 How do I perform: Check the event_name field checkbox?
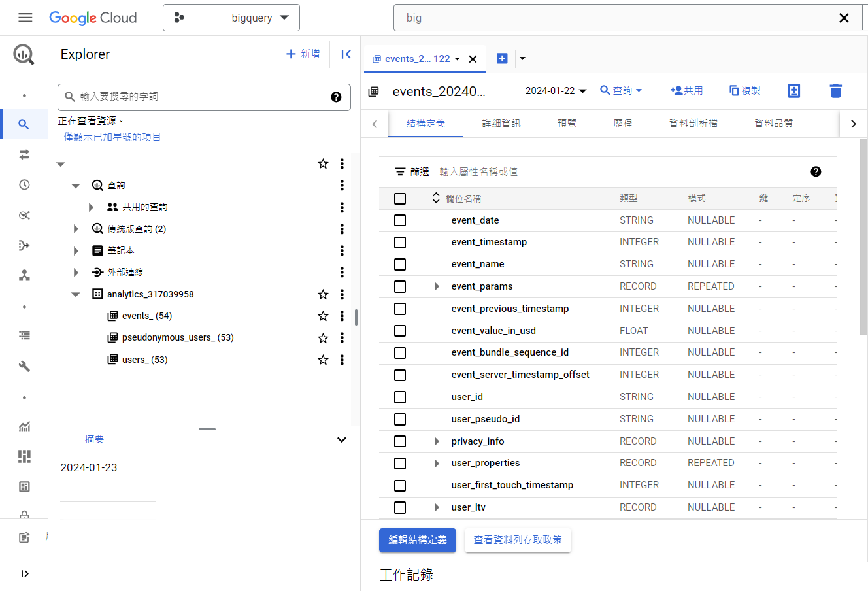coord(400,264)
